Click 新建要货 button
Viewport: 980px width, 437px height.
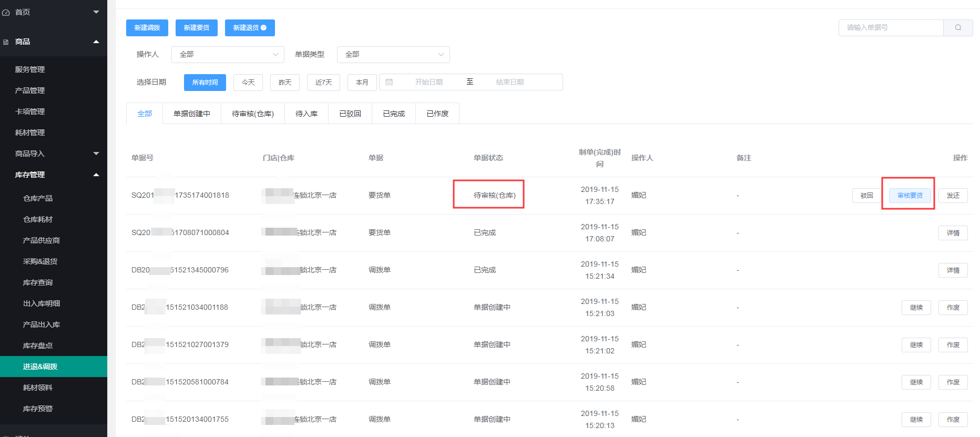pos(197,28)
